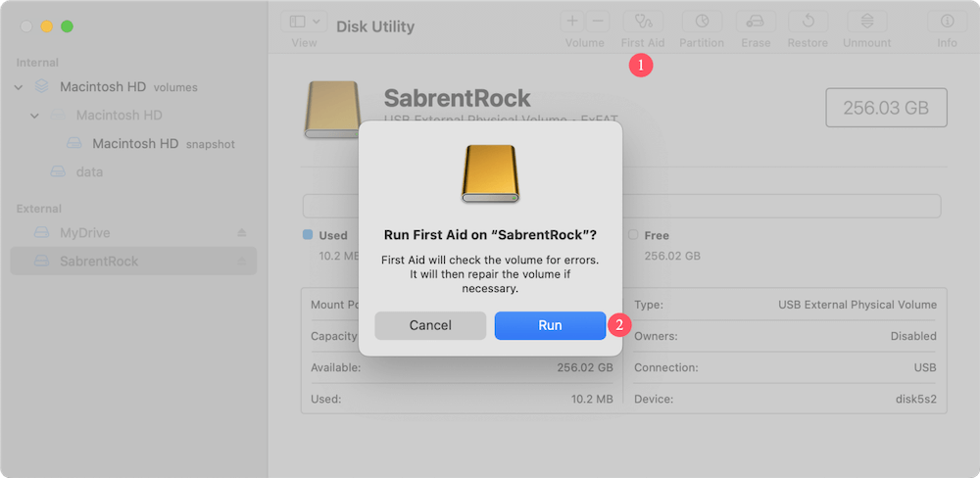Click the Unmount toolbar icon
The height and width of the screenshot is (478, 980).
pos(867,22)
